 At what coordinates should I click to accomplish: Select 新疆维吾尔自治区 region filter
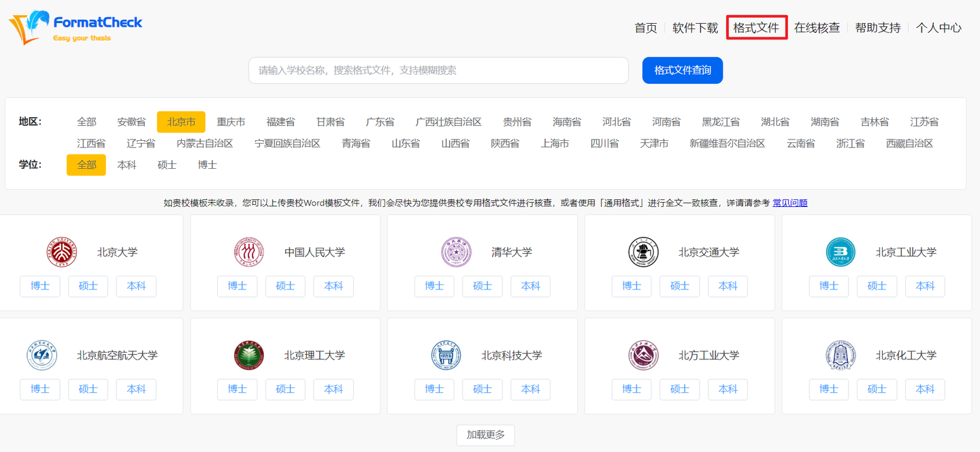(728, 144)
